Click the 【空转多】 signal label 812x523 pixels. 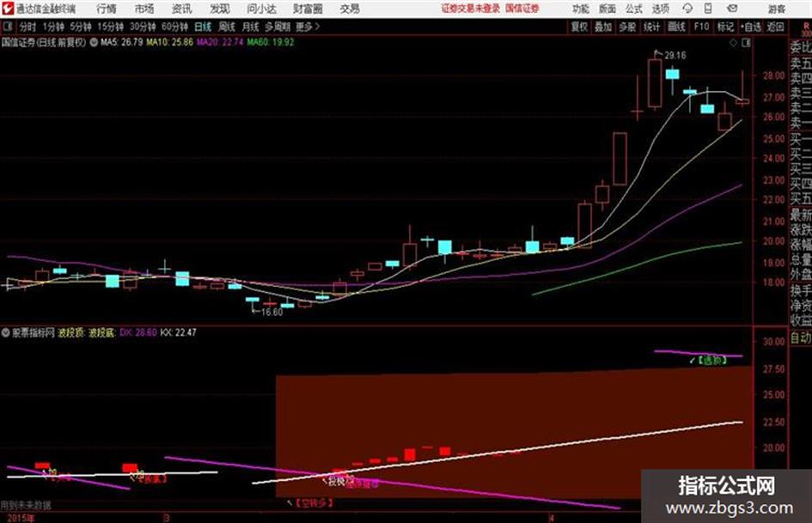[314, 502]
